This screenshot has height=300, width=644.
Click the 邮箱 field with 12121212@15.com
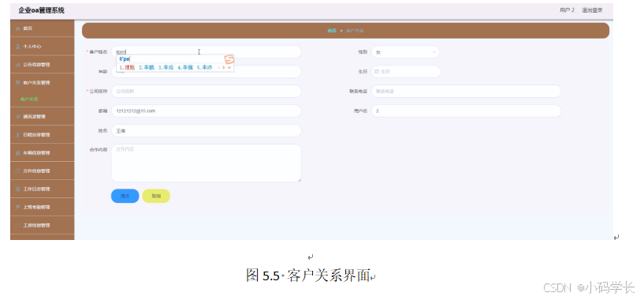207,111
